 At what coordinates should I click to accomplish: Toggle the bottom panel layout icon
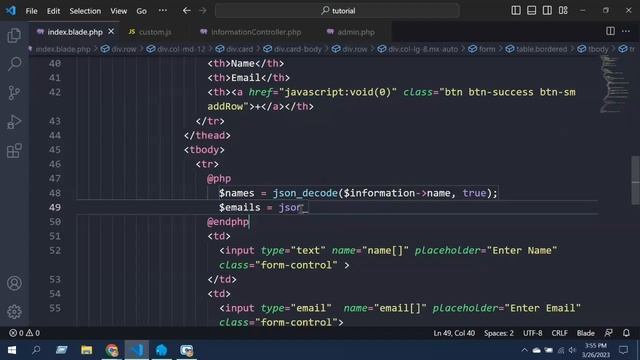[x=531, y=11]
